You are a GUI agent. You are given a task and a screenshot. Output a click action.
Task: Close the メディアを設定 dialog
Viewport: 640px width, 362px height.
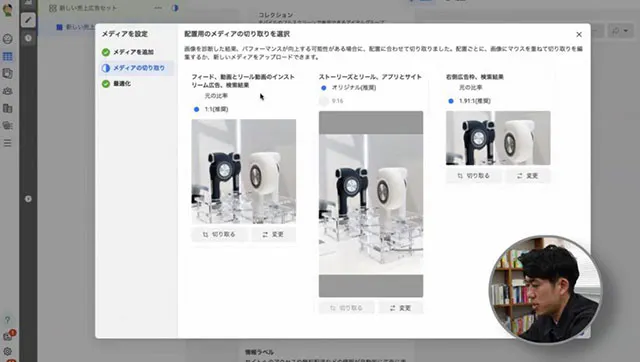coord(579,35)
